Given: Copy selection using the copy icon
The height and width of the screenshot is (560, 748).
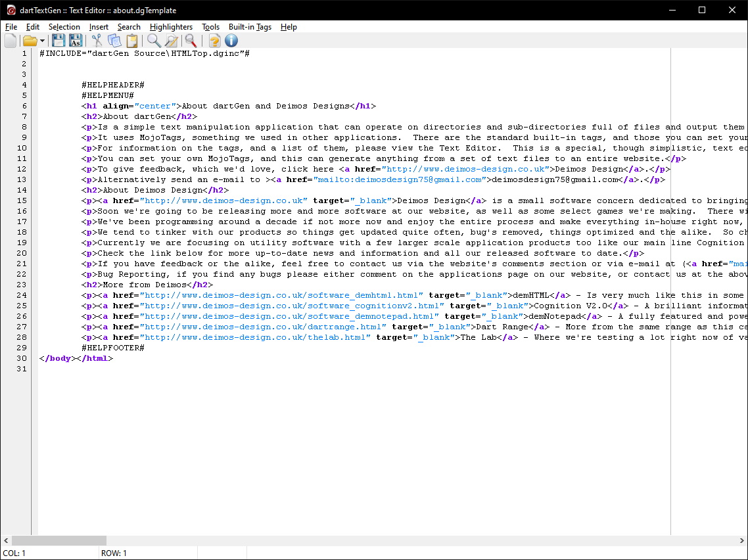Looking at the screenshot, I should (114, 41).
